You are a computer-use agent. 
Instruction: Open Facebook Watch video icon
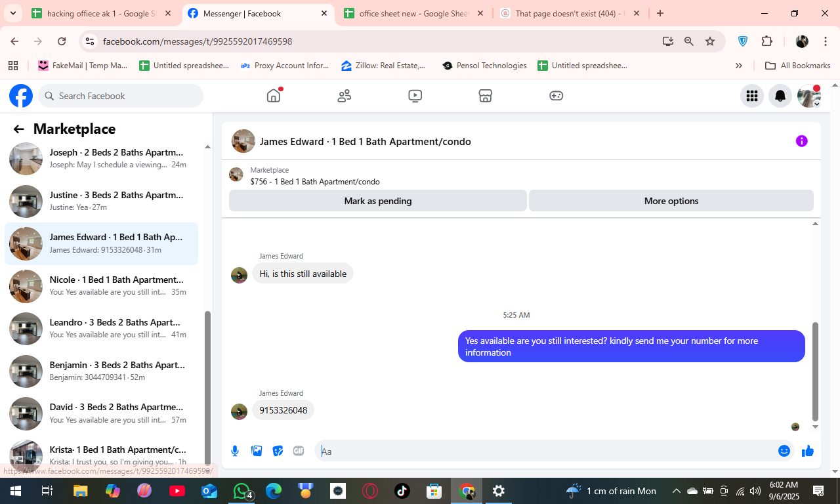pyautogui.click(x=415, y=96)
